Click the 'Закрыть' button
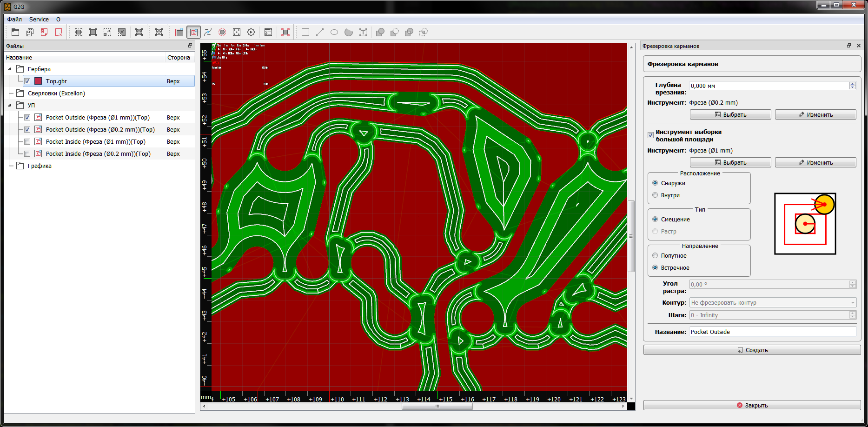 [x=752, y=406]
